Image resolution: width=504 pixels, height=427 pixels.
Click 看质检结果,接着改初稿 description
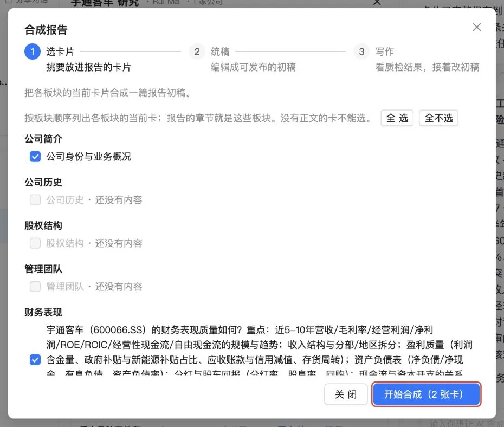(428, 67)
